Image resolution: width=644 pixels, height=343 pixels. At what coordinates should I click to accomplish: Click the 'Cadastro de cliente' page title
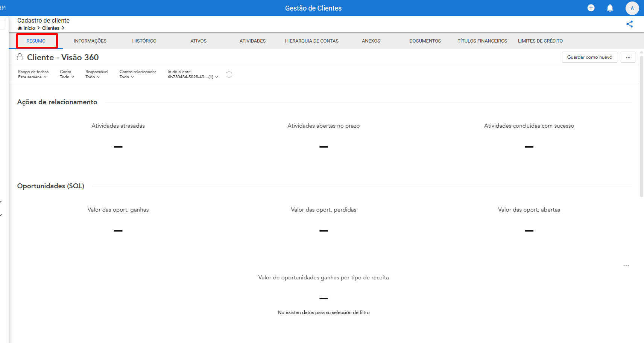[x=43, y=21]
